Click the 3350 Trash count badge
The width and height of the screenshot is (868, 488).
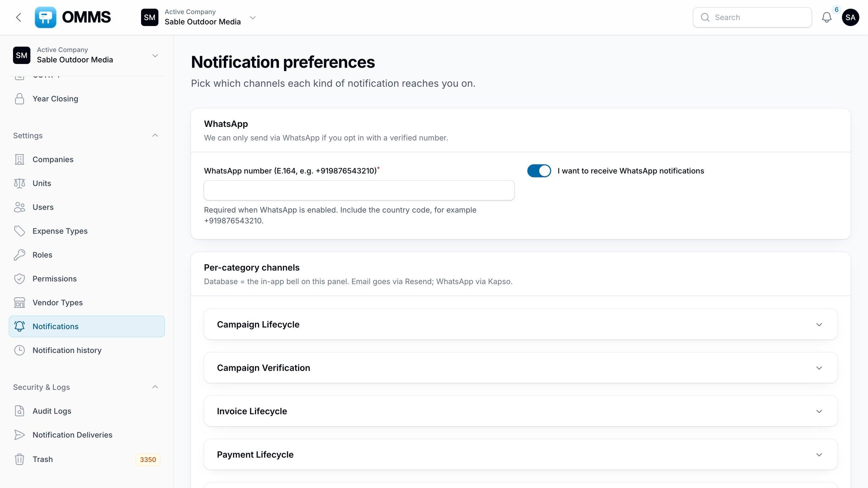tap(148, 459)
